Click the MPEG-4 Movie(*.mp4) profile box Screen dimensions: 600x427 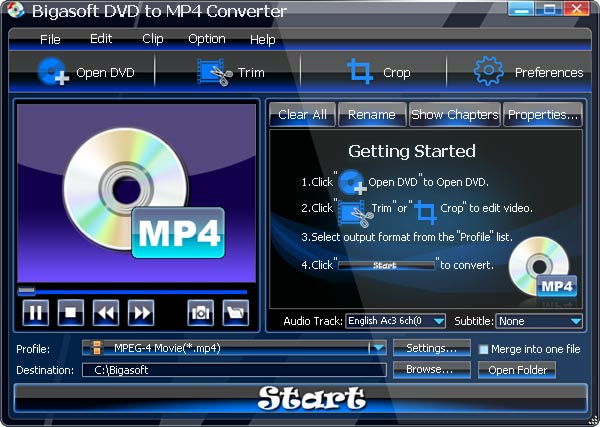click(x=234, y=348)
